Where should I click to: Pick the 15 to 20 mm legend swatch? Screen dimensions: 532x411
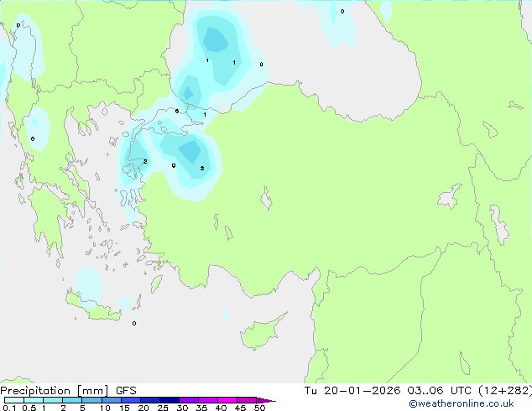[x=131, y=400]
